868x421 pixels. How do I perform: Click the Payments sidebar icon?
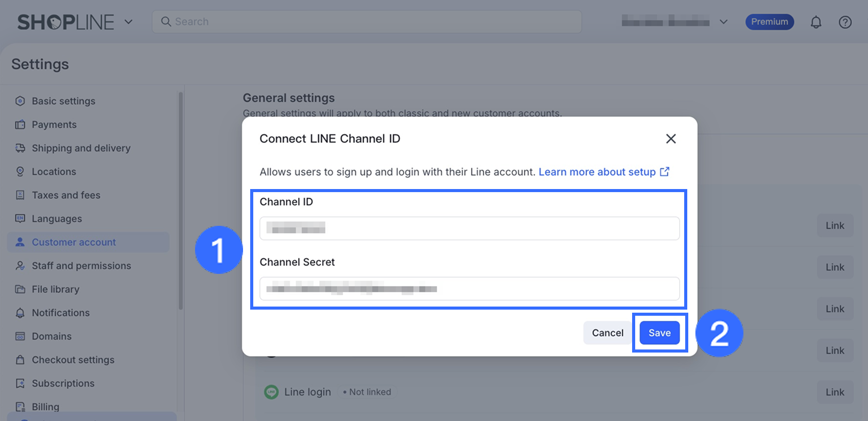(x=20, y=125)
